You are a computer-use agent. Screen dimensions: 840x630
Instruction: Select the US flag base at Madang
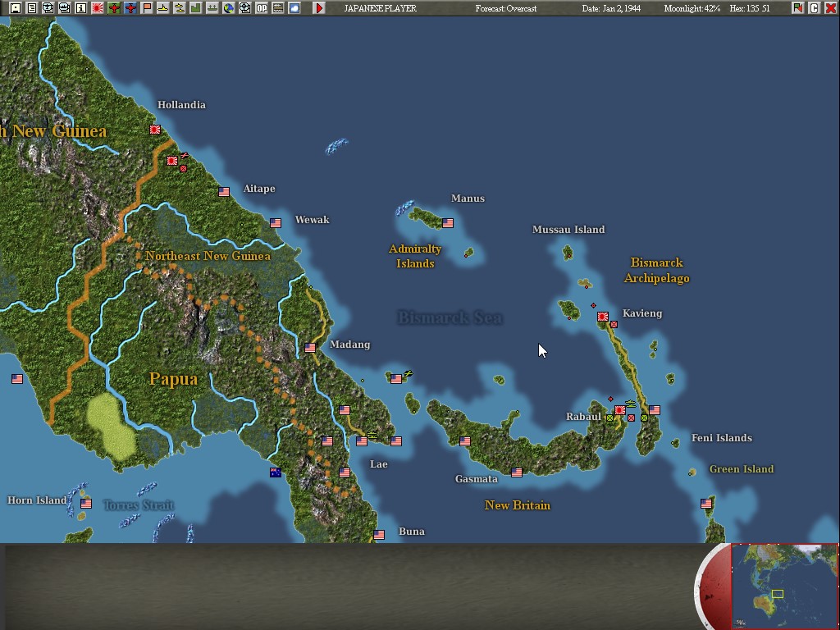[x=310, y=348]
